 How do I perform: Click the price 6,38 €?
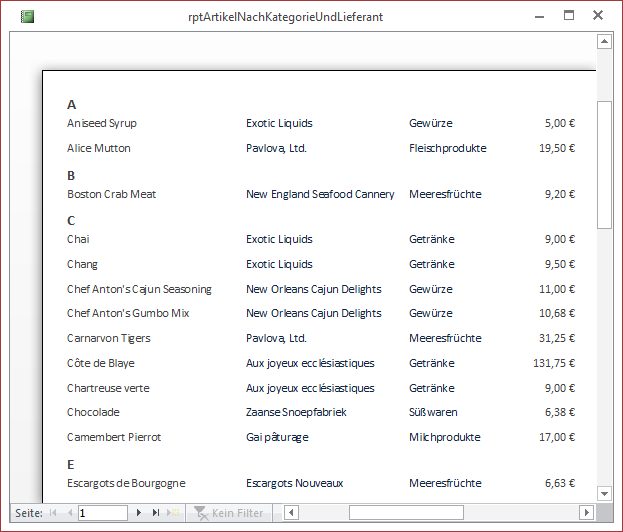coord(559,412)
